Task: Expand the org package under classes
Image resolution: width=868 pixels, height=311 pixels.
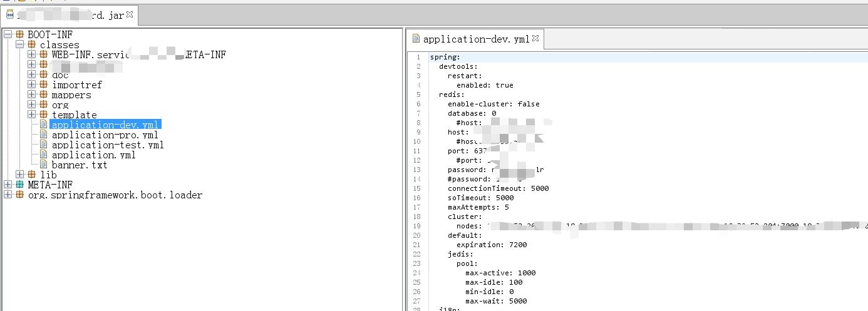Action: 32,105
